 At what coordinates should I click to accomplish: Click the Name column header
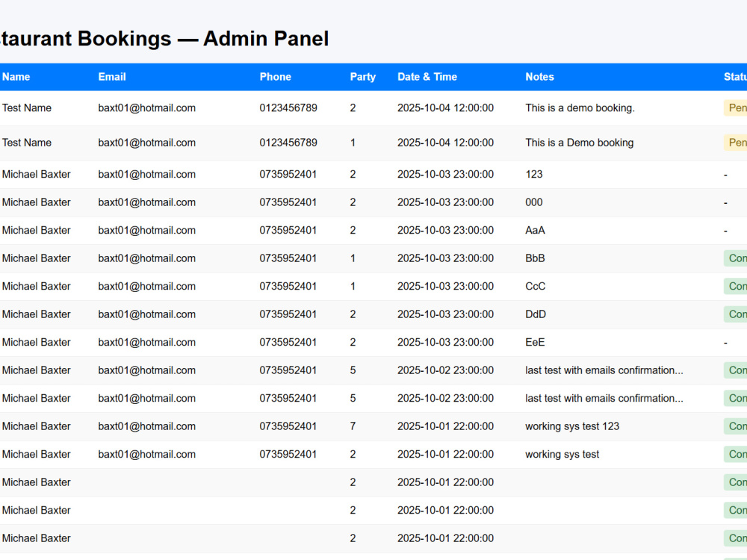coord(16,77)
